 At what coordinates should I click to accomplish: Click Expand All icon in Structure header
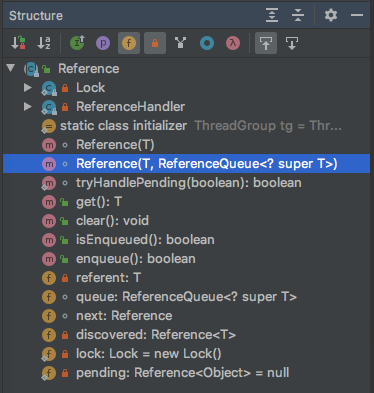coord(272,15)
